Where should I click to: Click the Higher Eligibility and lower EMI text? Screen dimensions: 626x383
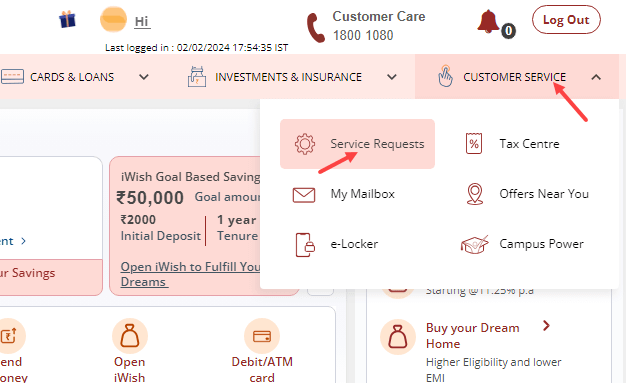click(x=493, y=369)
